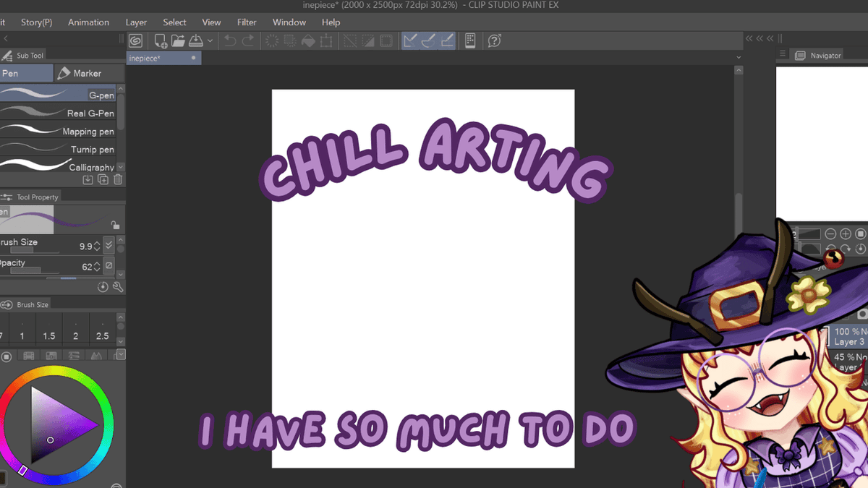The image size is (868, 488).
Task: Open the Navigator panel menu icon
Action: point(782,55)
